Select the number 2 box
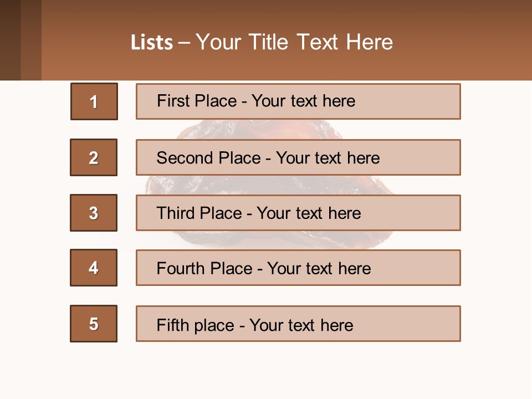Image resolution: width=532 pixels, height=399 pixels. coord(94,157)
